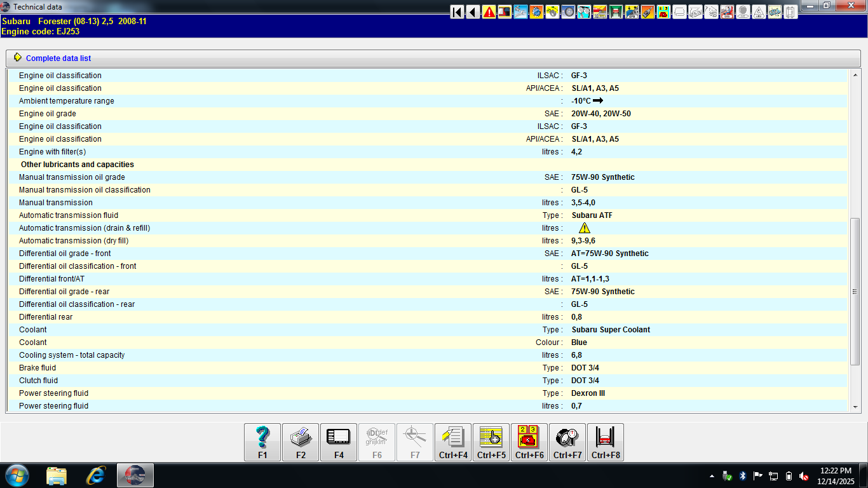This screenshot has height=488, width=868.
Task: Click the 'Engine code: EJ253' header text
Action: click(x=40, y=31)
